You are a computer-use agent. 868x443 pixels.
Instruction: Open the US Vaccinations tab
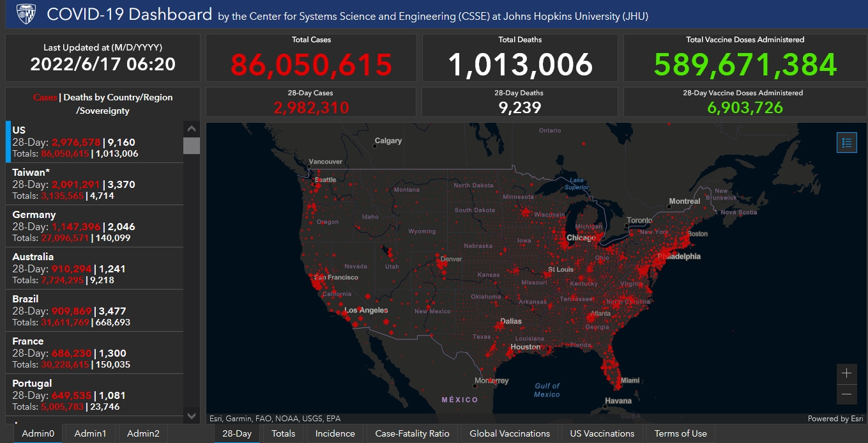point(602,433)
